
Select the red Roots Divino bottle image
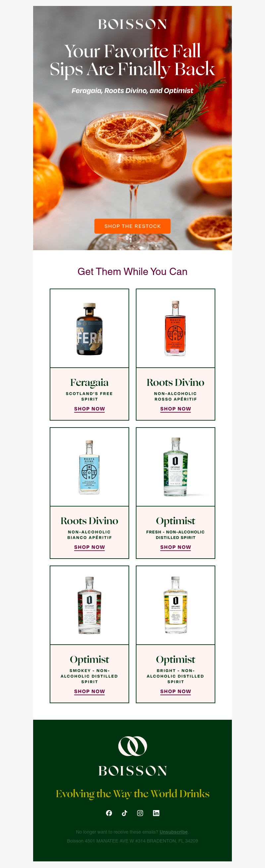point(176,329)
